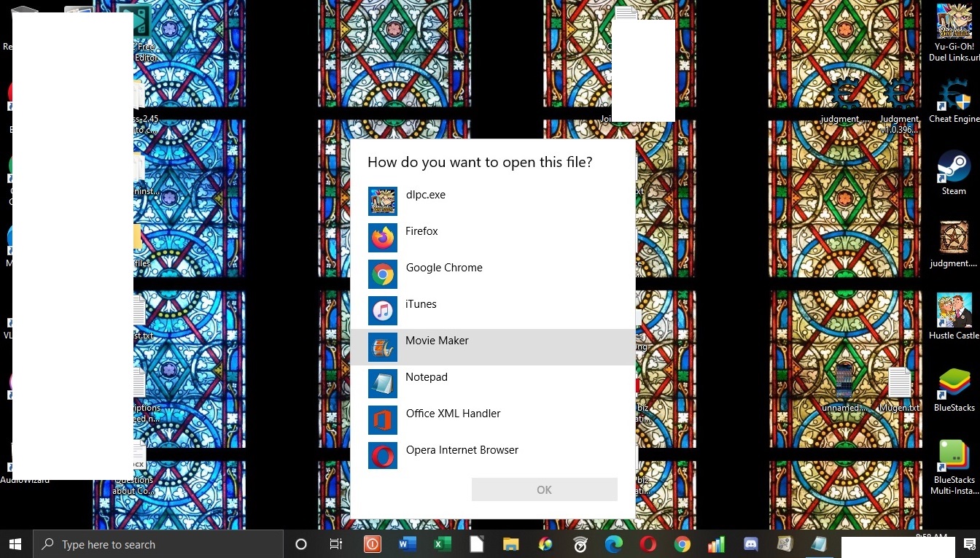Open Microsoft Edge from the taskbar
The width and height of the screenshot is (980, 558).
[x=613, y=544]
